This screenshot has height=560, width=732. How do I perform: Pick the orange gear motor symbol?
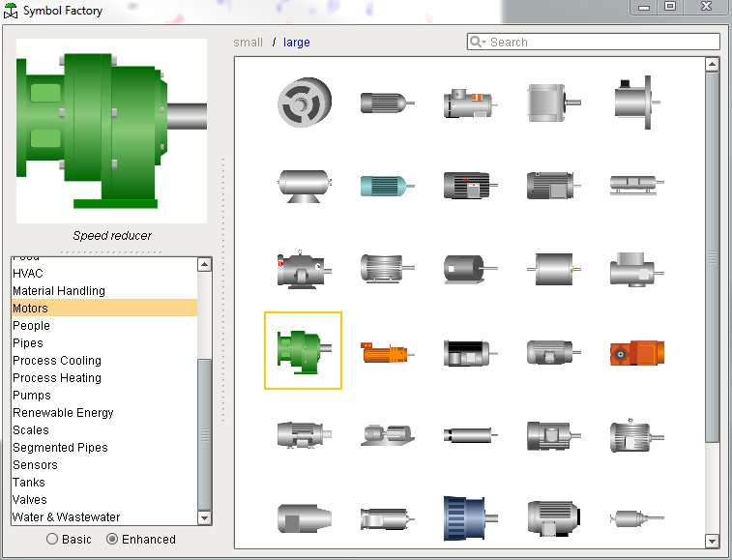[637, 351]
